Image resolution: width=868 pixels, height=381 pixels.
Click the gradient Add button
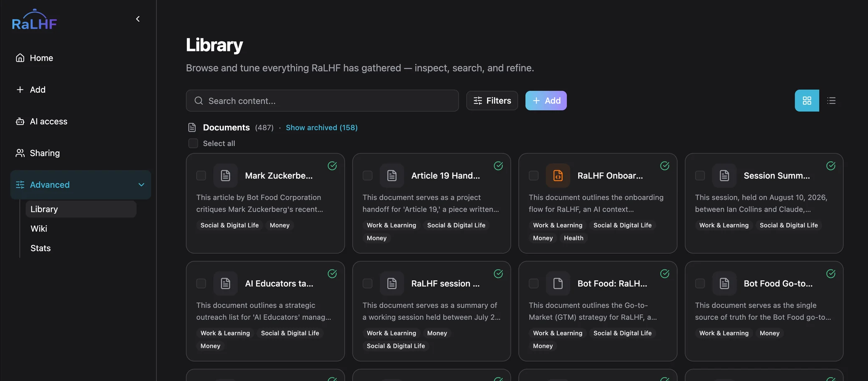click(x=546, y=101)
